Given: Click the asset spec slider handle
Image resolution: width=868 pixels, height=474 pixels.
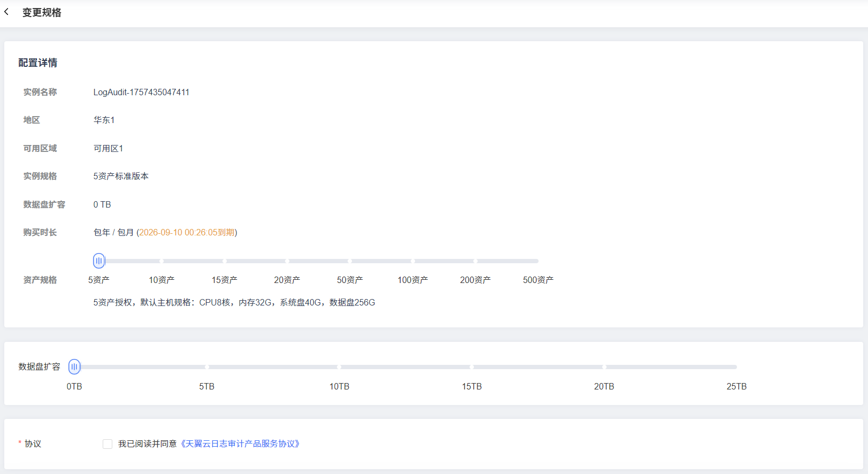Looking at the screenshot, I should (99, 261).
